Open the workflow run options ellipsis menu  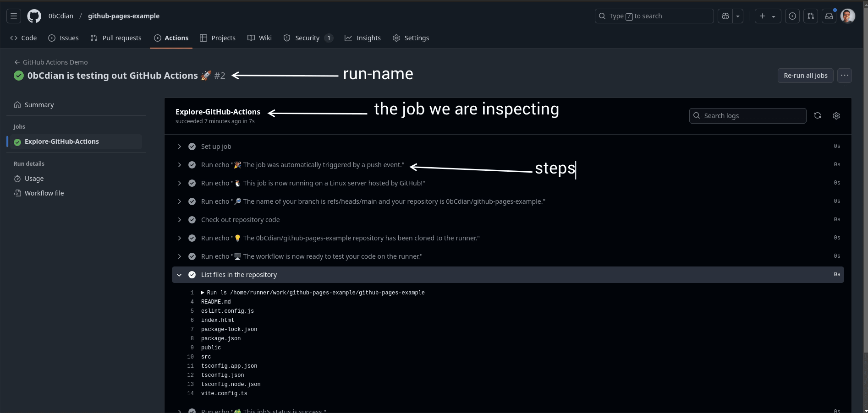[x=844, y=76]
